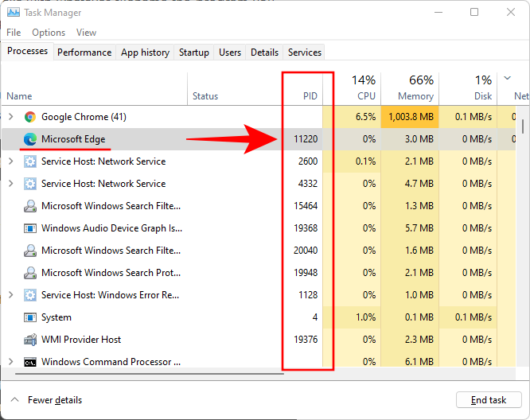Click the System process icon

click(x=30, y=317)
